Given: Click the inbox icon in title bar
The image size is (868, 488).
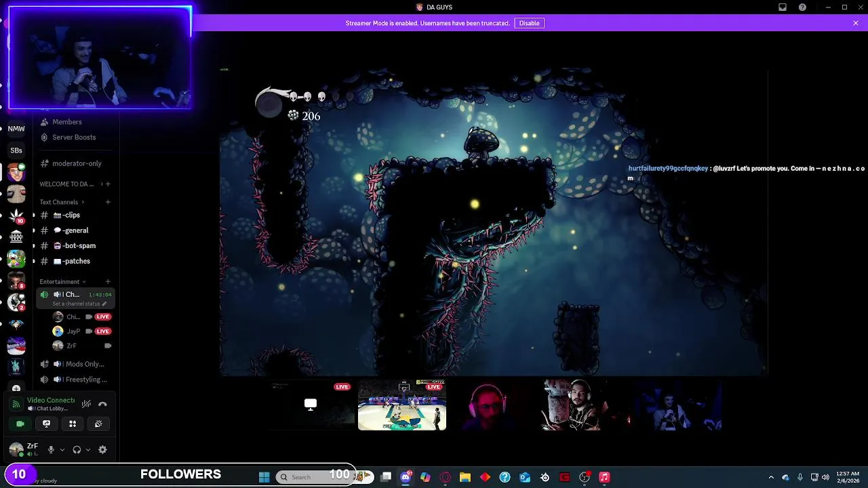Looking at the screenshot, I should 783,7.
